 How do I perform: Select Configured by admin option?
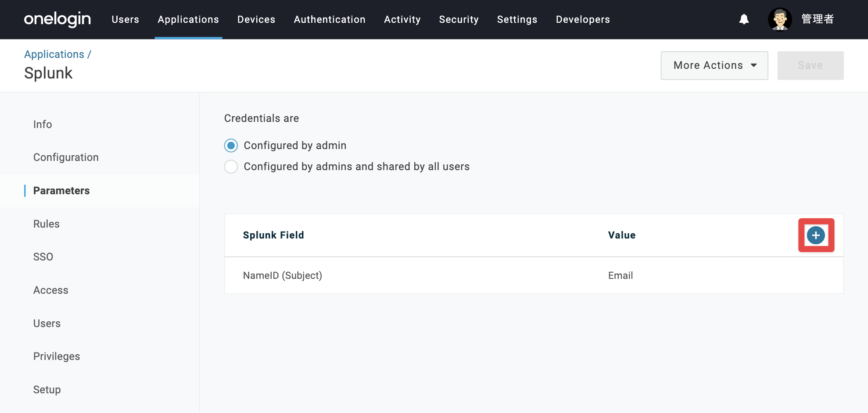(x=231, y=146)
